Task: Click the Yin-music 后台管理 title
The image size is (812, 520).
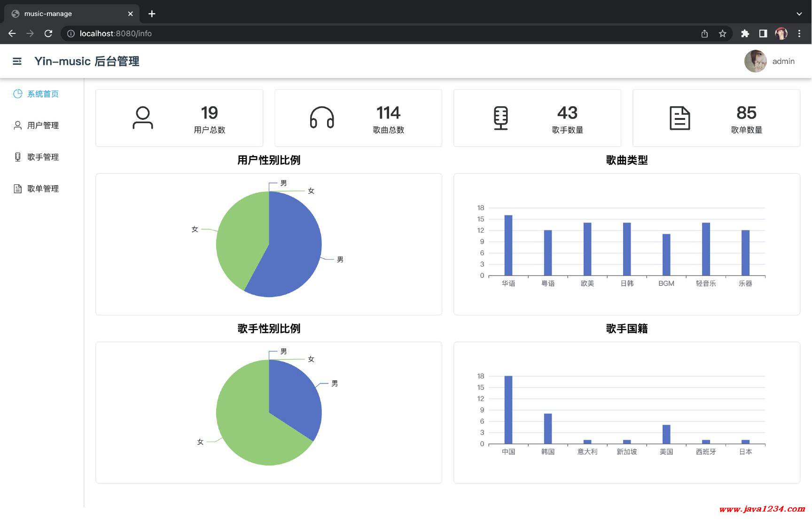Action: (87, 61)
